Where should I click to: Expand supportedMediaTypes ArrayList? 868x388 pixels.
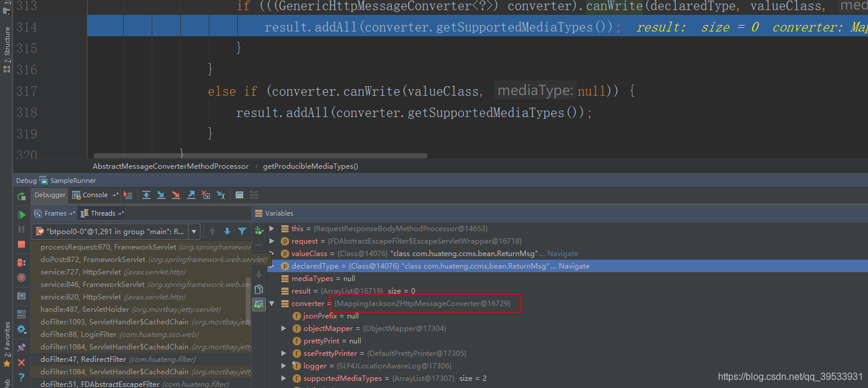click(284, 378)
